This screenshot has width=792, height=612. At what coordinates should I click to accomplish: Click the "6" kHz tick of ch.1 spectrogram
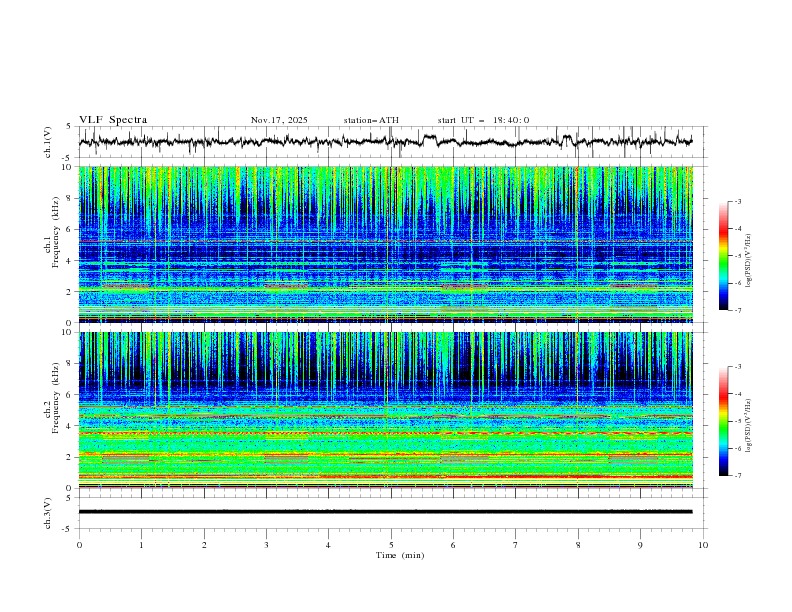71,229
